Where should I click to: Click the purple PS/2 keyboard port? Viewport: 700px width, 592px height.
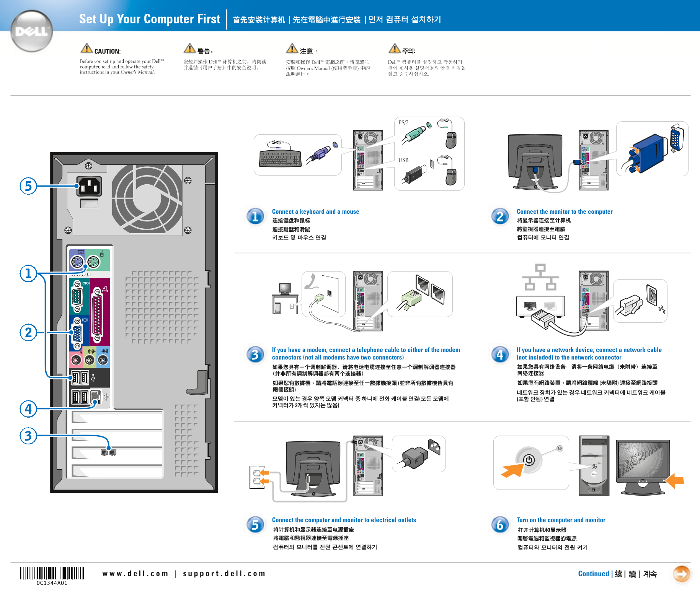pos(77,262)
